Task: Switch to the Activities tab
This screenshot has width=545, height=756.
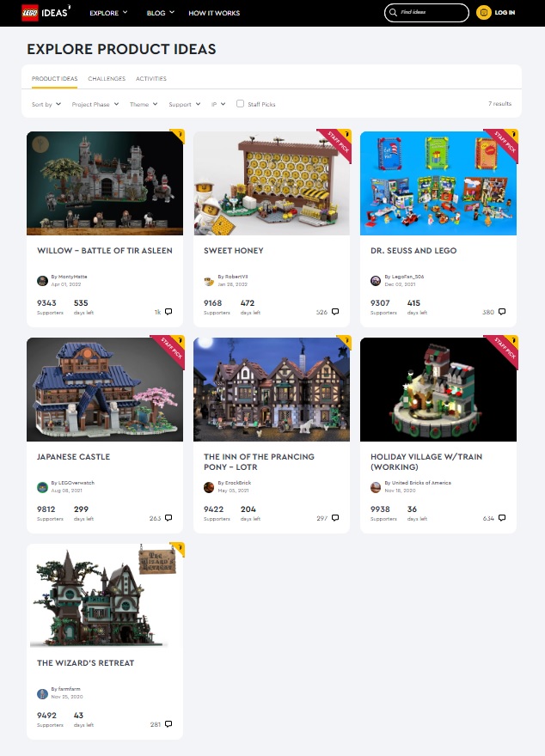Action: [151, 78]
